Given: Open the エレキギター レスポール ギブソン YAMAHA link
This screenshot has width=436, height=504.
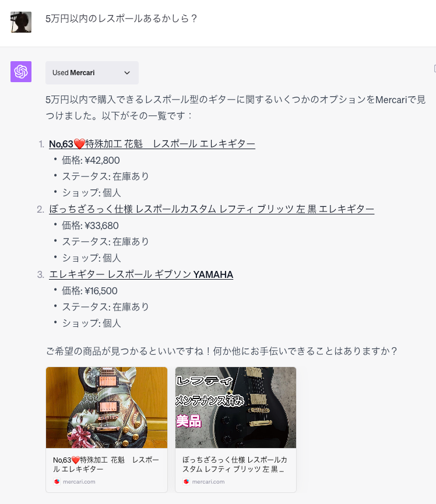Looking at the screenshot, I should (141, 274).
